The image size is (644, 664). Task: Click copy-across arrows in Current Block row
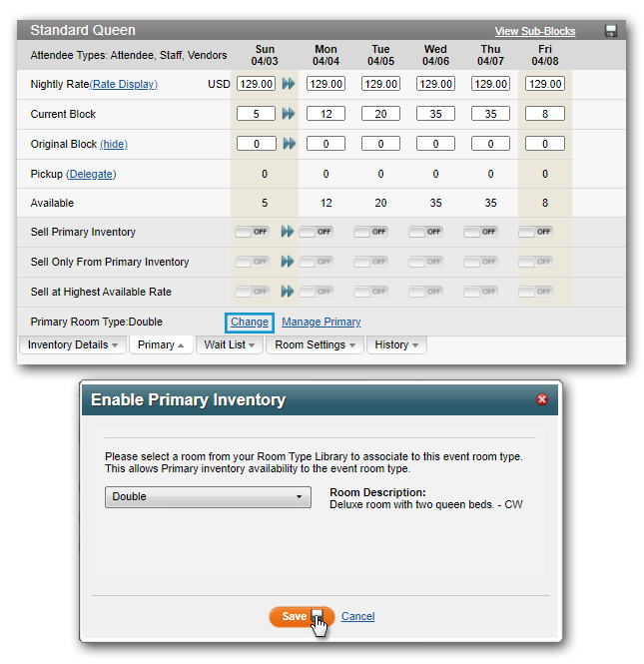(289, 115)
